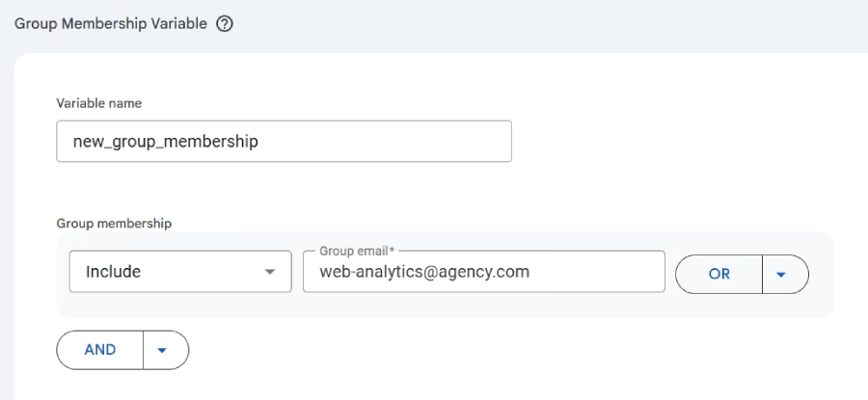Viewport: 868px width, 400px height.
Task: Click the Variable name label
Action: coord(99,103)
